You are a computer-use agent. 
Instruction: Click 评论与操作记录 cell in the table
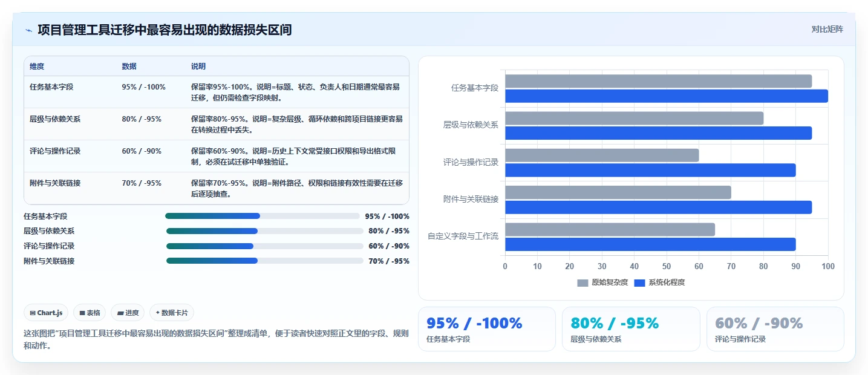(x=55, y=151)
